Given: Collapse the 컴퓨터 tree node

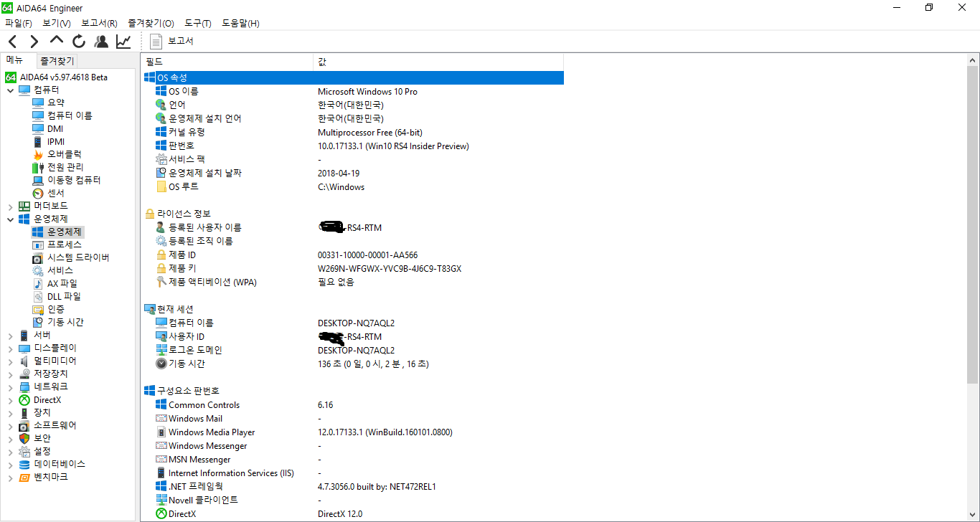Looking at the screenshot, I should click(10, 90).
